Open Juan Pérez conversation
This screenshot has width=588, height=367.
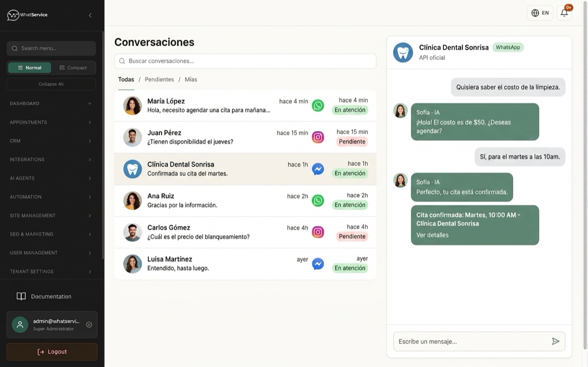245,137
